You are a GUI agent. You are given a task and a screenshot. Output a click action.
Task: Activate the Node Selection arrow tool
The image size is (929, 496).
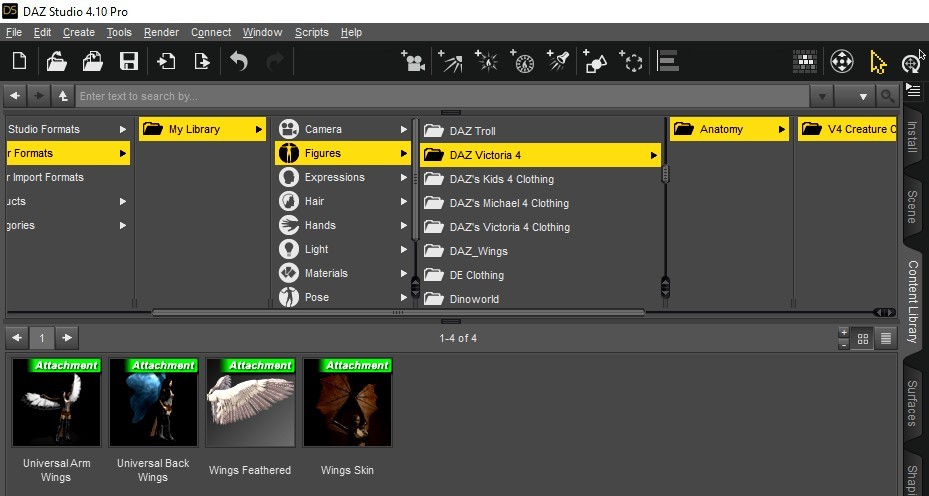(878, 62)
